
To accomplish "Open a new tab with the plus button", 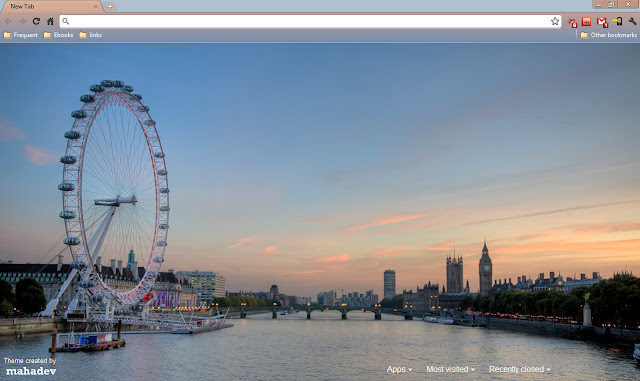I will tap(110, 7).
